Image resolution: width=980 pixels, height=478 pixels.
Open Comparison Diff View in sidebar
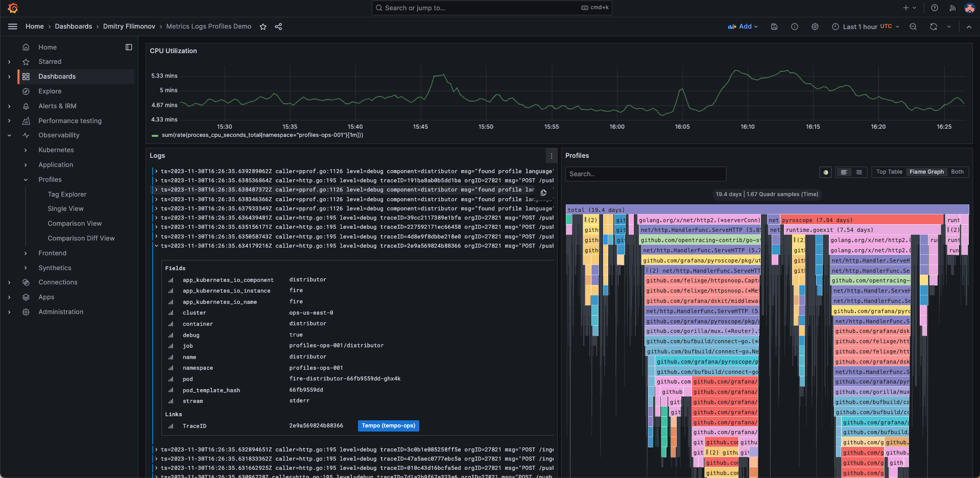point(81,238)
